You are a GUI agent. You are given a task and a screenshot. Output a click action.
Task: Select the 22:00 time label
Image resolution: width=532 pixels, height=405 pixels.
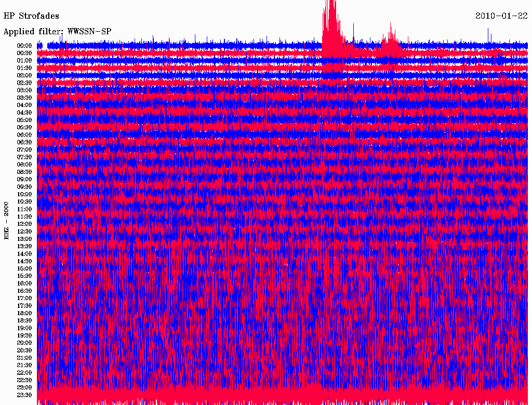coord(24,373)
